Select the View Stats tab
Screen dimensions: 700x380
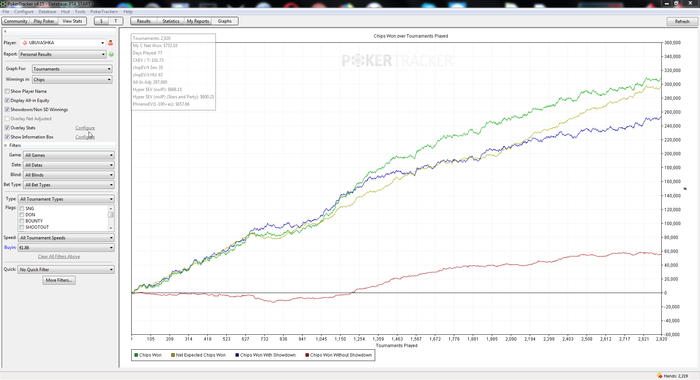[72, 21]
